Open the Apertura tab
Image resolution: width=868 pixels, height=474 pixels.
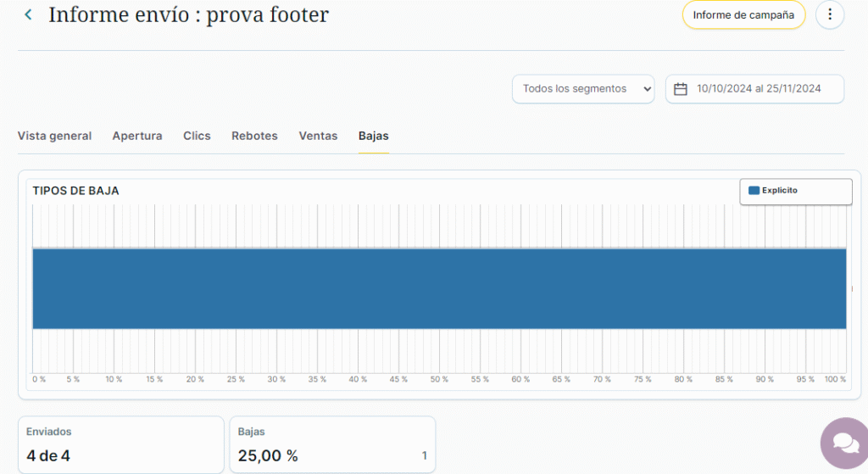137,136
